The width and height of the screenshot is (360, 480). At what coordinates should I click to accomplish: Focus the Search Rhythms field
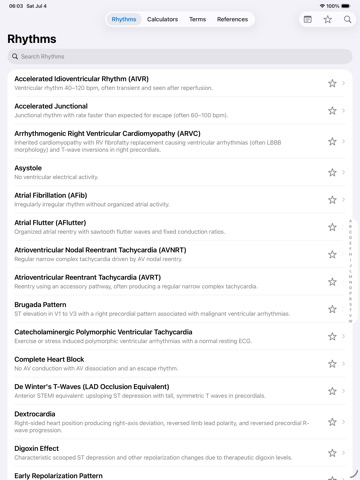click(x=180, y=56)
